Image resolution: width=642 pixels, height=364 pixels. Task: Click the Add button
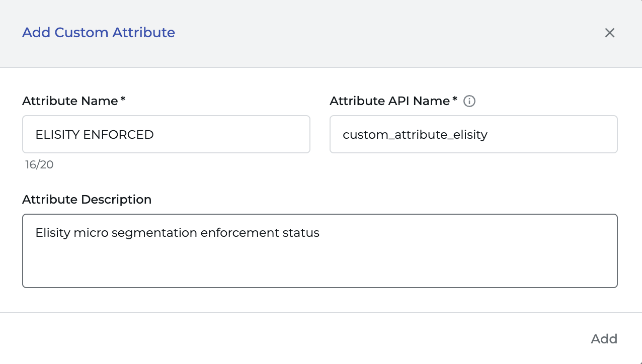604,339
